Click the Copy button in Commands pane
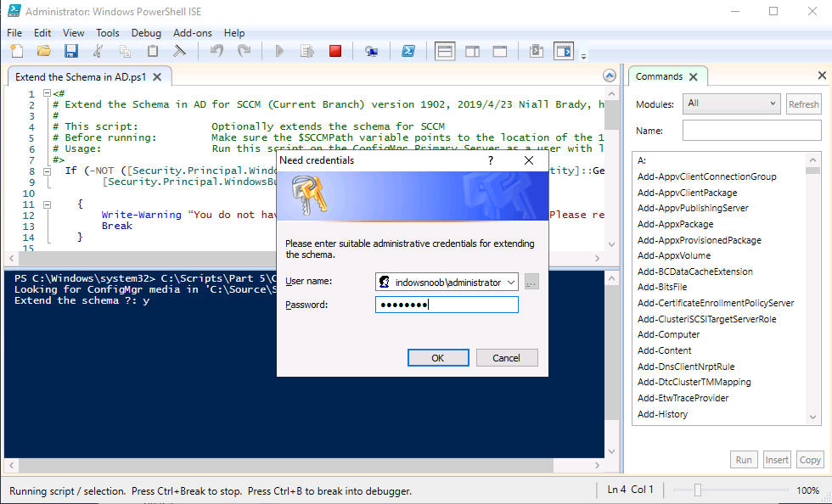The image size is (832, 504). coord(810,460)
